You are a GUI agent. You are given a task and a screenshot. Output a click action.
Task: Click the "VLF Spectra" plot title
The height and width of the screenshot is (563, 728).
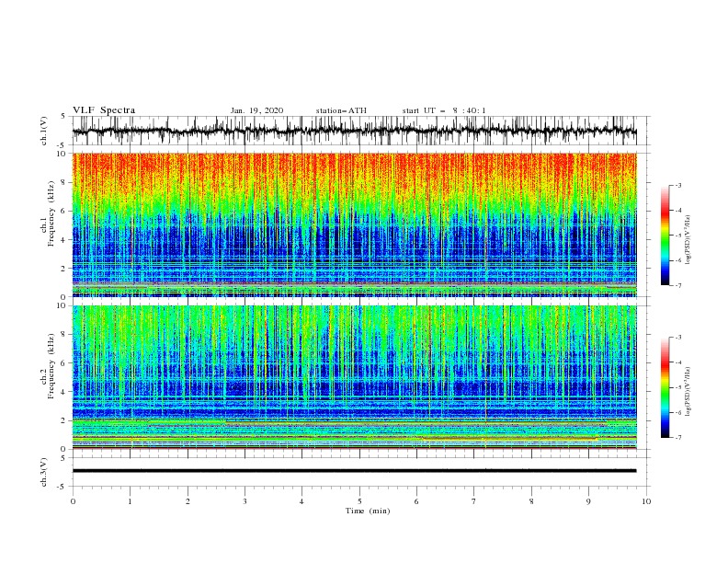pos(104,110)
